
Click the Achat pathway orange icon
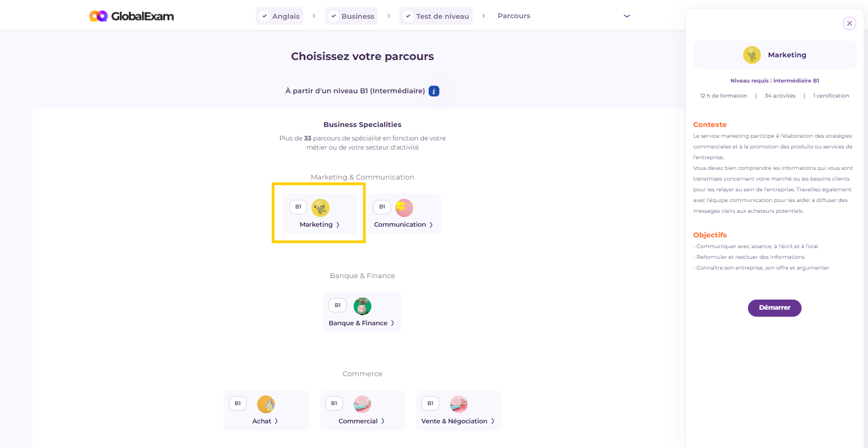pyautogui.click(x=266, y=404)
